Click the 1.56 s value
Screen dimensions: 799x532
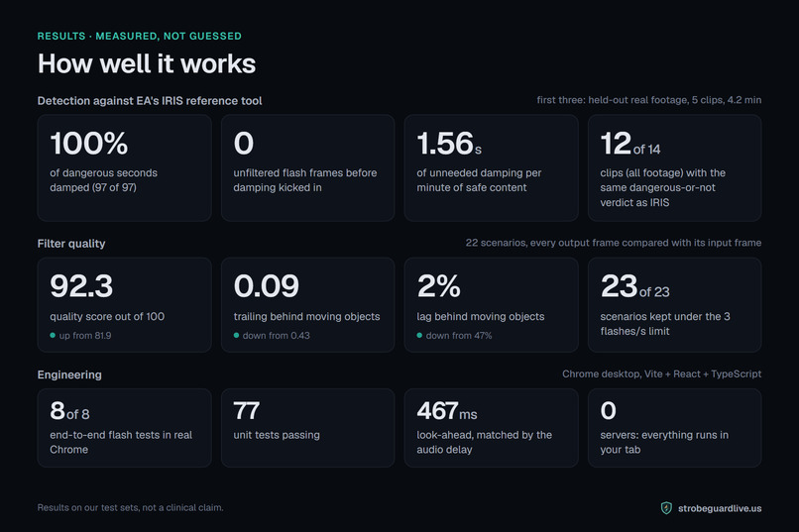tap(449, 143)
